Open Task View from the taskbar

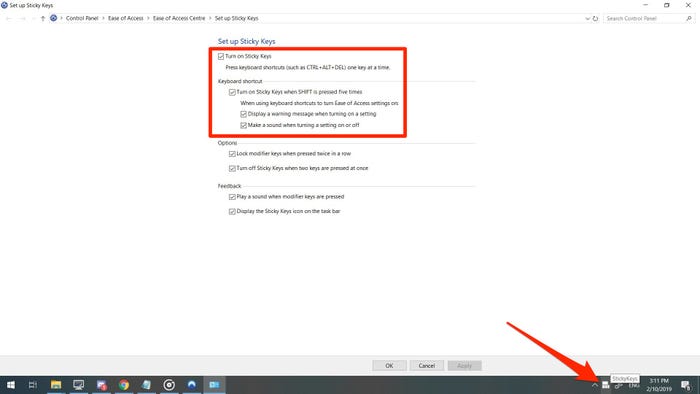[33, 385]
